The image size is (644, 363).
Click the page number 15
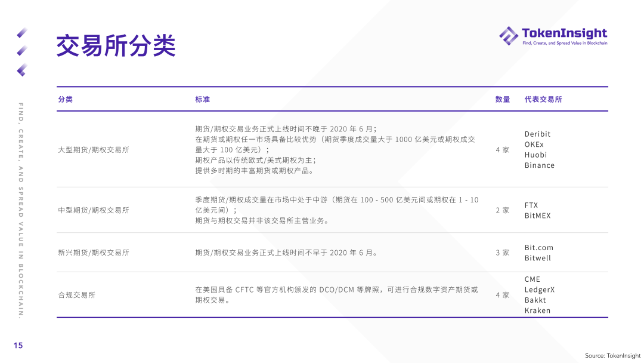18,345
